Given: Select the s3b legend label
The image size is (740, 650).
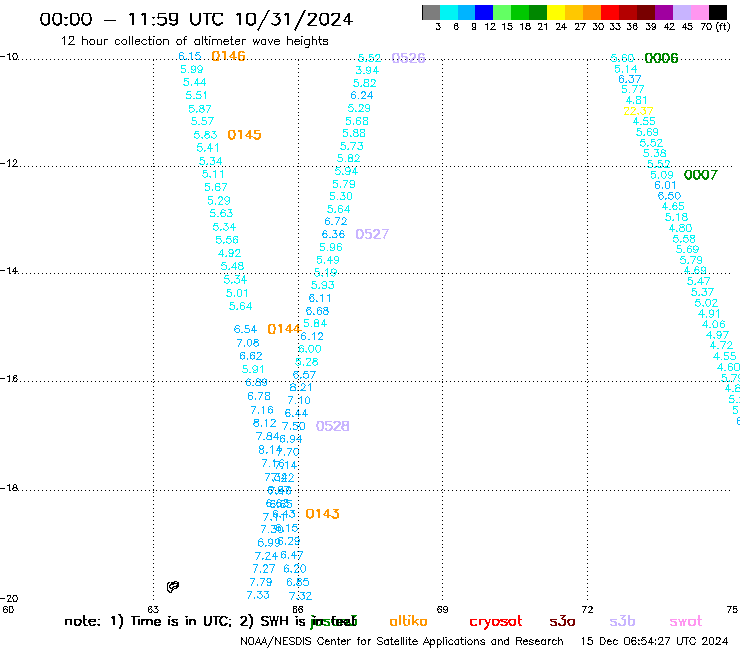Looking at the screenshot, I should [622, 621].
